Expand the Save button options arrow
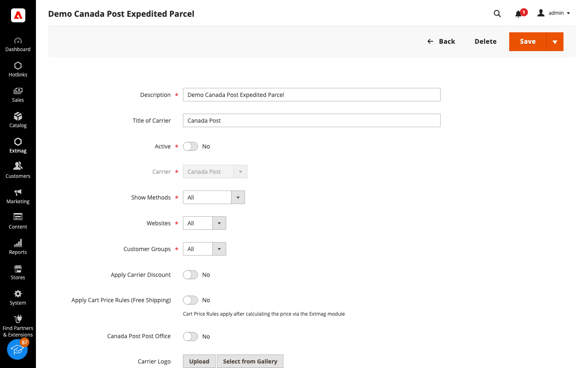The height and width of the screenshot is (368, 588). tap(555, 42)
